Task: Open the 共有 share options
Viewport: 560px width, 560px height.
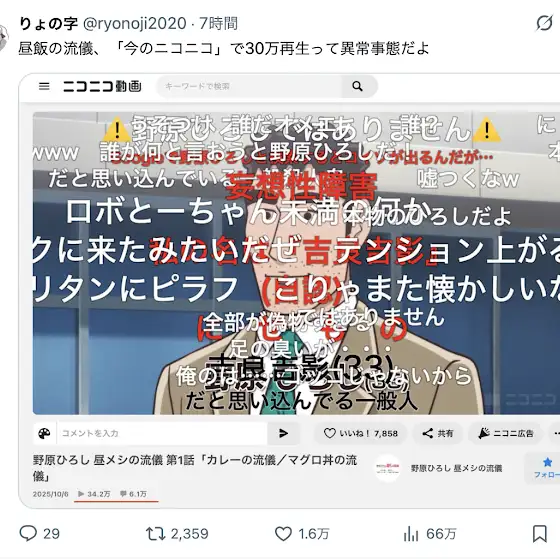Action: click(x=438, y=434)
